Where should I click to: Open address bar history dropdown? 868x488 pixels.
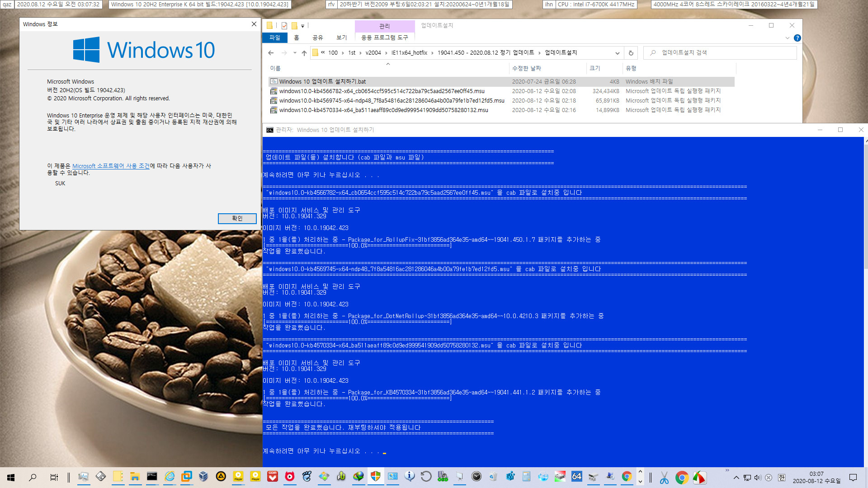617,53
